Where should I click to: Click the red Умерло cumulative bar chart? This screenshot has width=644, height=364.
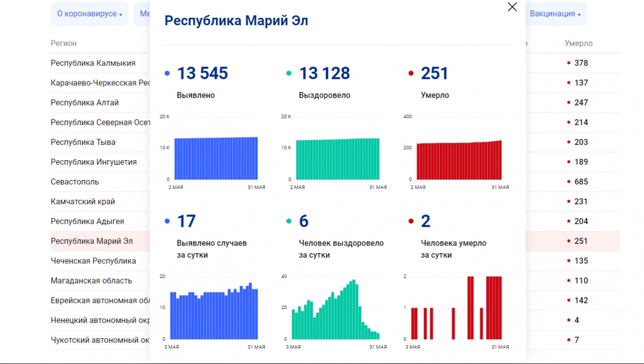(x=459, y=160)
